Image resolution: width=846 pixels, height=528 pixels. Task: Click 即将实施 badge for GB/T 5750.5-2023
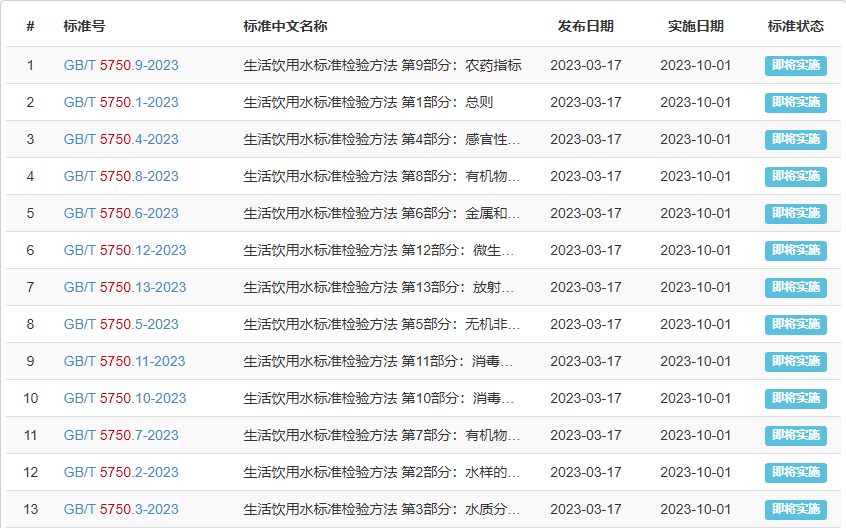point(796,325)
